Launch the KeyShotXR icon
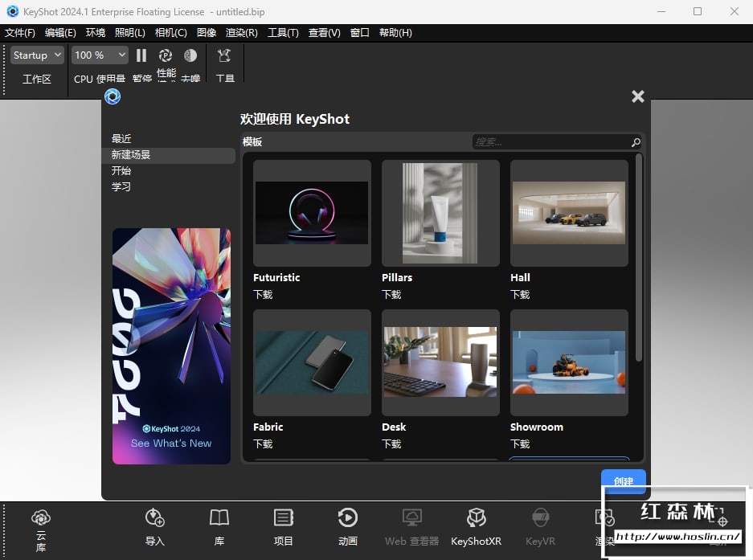This screenshot has height=560, width=753. pyautogui.click(x=477, y=517)
